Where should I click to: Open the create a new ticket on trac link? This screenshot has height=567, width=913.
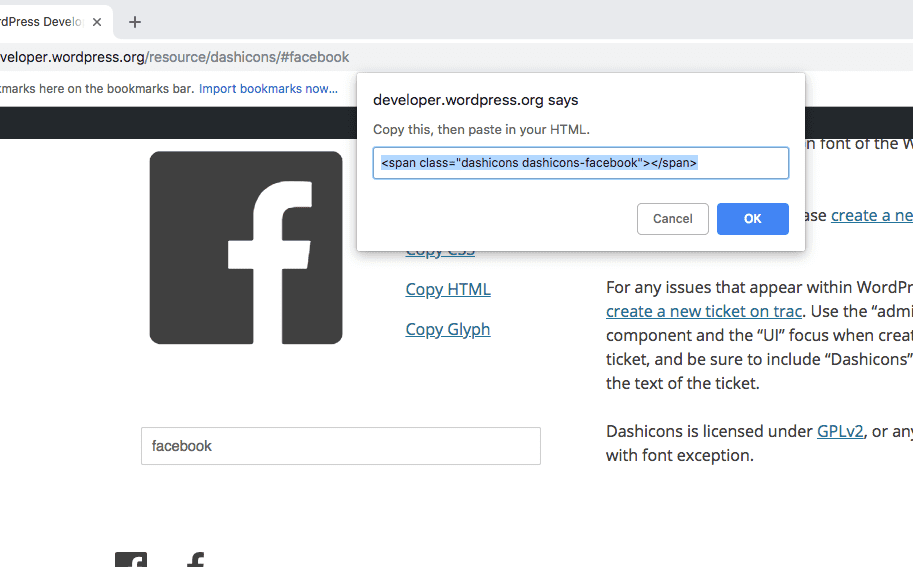(x=704, y=312)
